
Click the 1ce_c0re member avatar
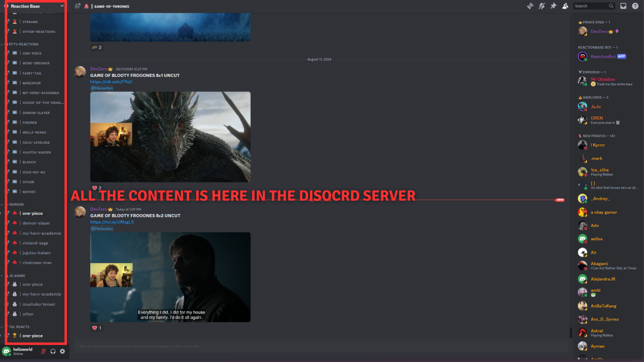click(x=582, y=172)
